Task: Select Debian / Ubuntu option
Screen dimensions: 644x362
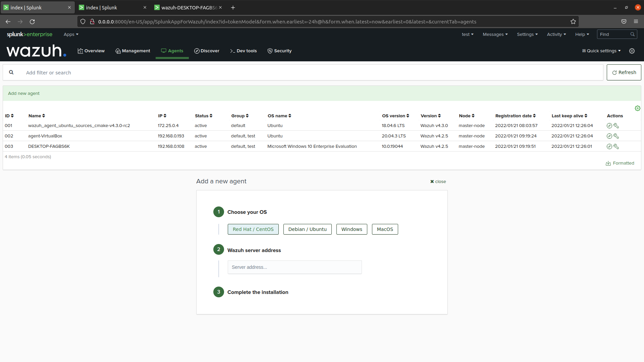Action: coord(308,229)
